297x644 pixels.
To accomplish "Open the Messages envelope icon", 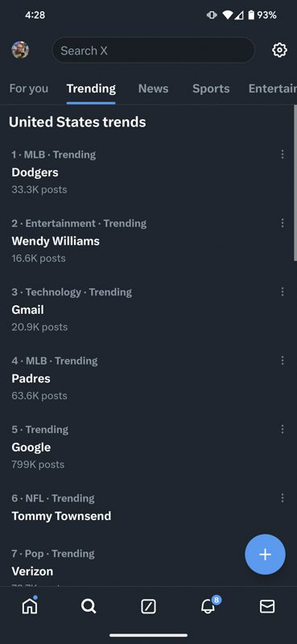I will 267,606.
